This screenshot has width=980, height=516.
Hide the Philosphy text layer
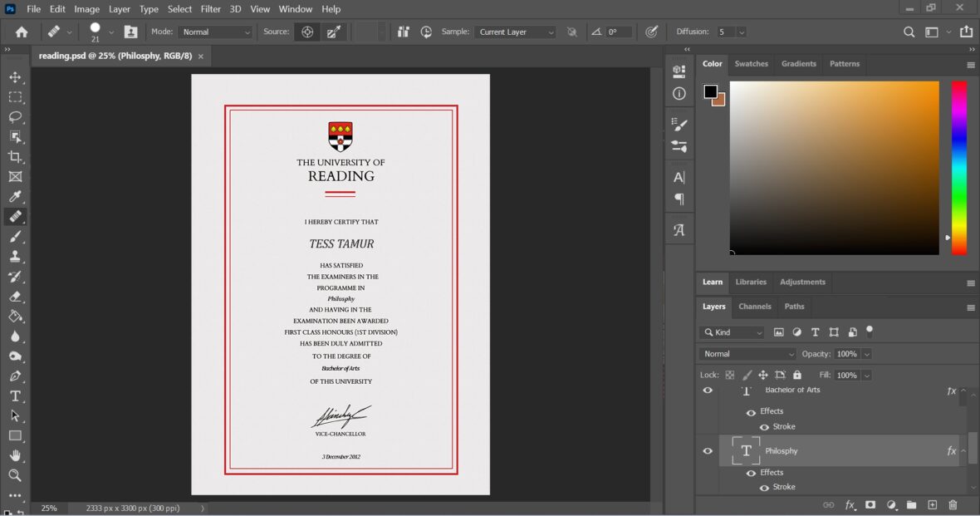point(708,450)
